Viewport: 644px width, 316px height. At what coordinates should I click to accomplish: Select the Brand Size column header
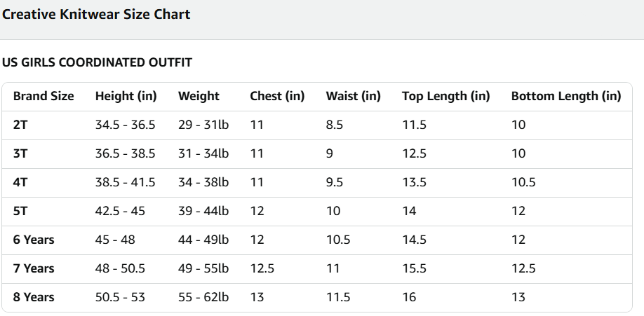tap(43, 96)
